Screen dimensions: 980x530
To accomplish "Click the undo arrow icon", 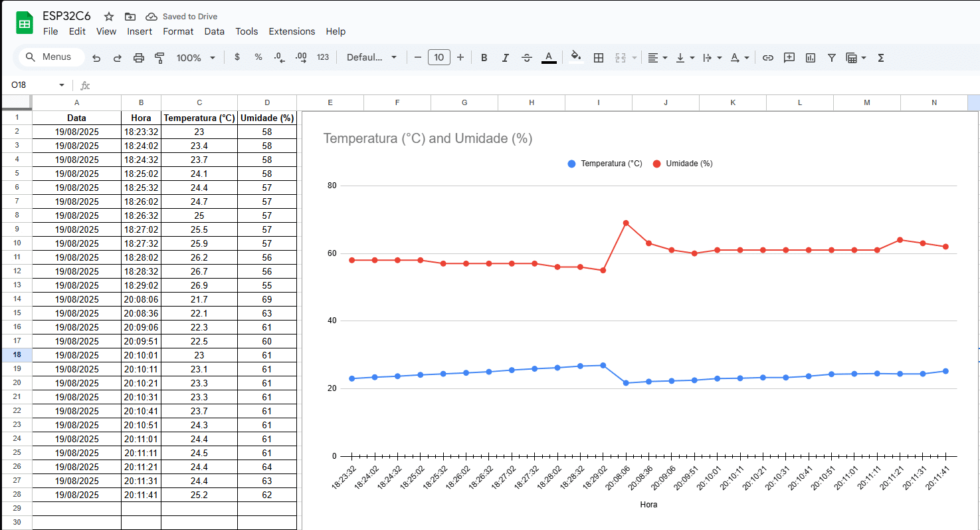I will [96, 58].
